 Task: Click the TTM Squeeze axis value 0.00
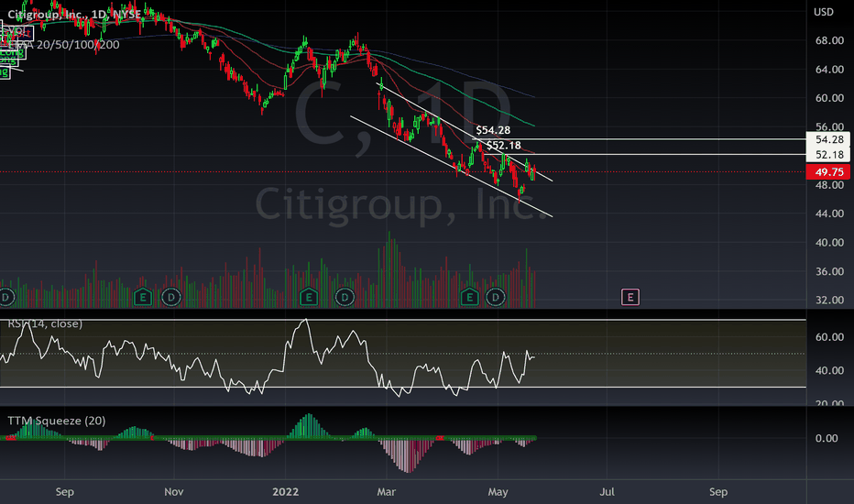point(827,438)
